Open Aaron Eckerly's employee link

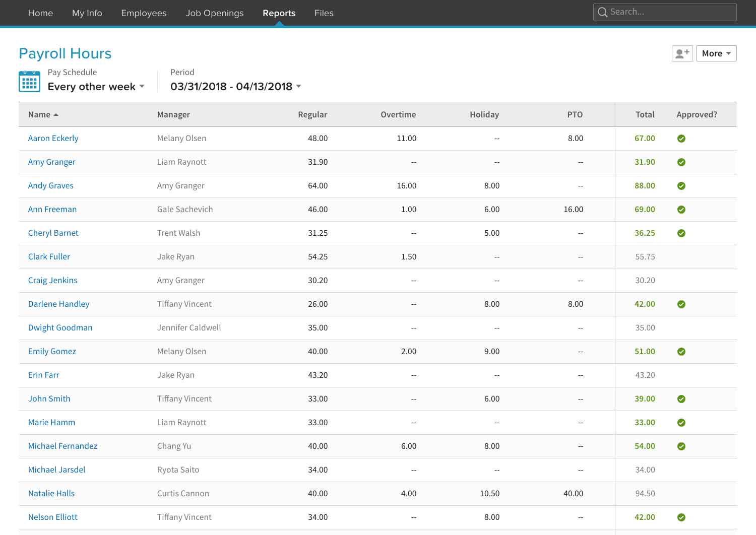coord(53,138)
